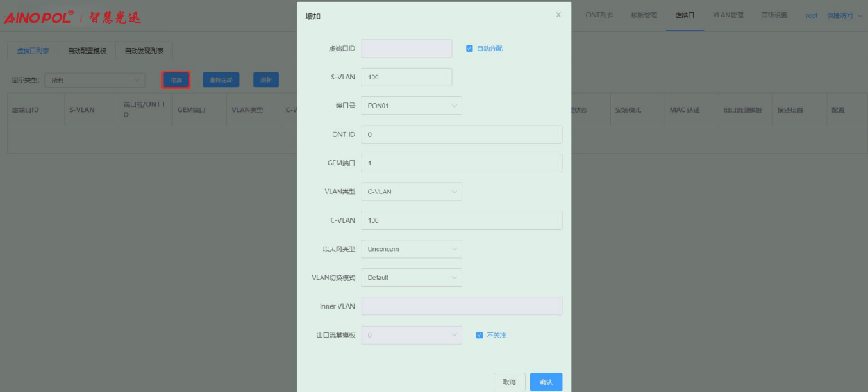Screen dimensions: 868x392
Task: Click into the S-VLAN input field
Action: tap(406, 77)
